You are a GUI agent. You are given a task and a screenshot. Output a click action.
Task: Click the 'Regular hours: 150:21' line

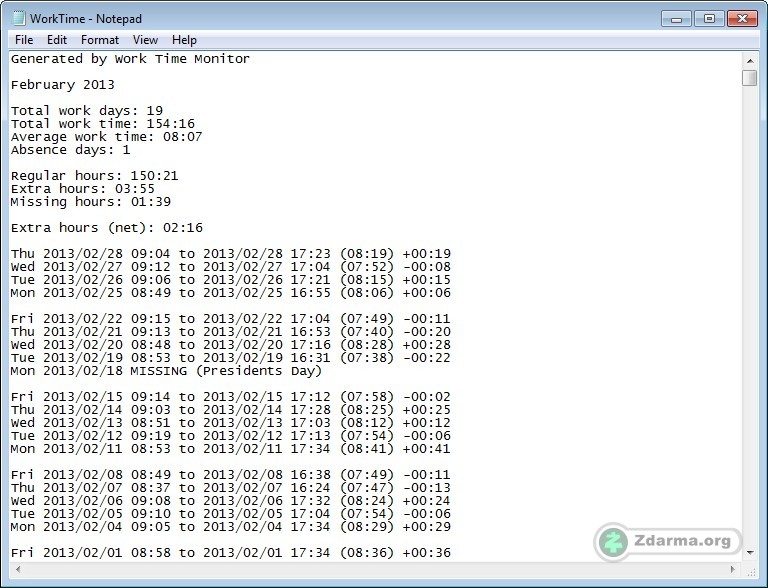click(95, 175)
